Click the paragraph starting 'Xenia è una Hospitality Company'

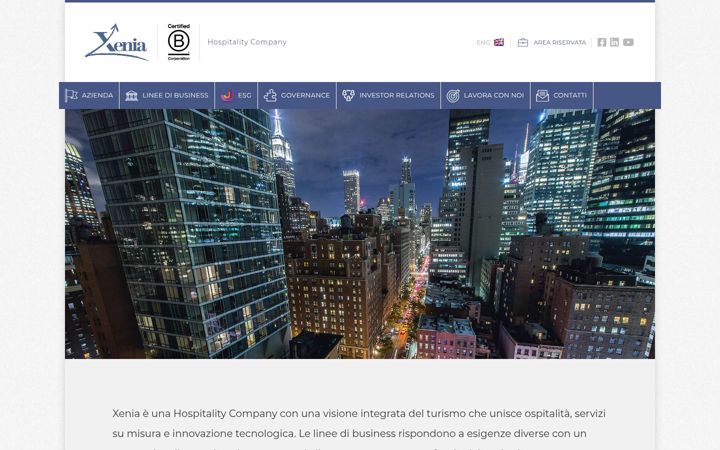[x=359, y=428]
